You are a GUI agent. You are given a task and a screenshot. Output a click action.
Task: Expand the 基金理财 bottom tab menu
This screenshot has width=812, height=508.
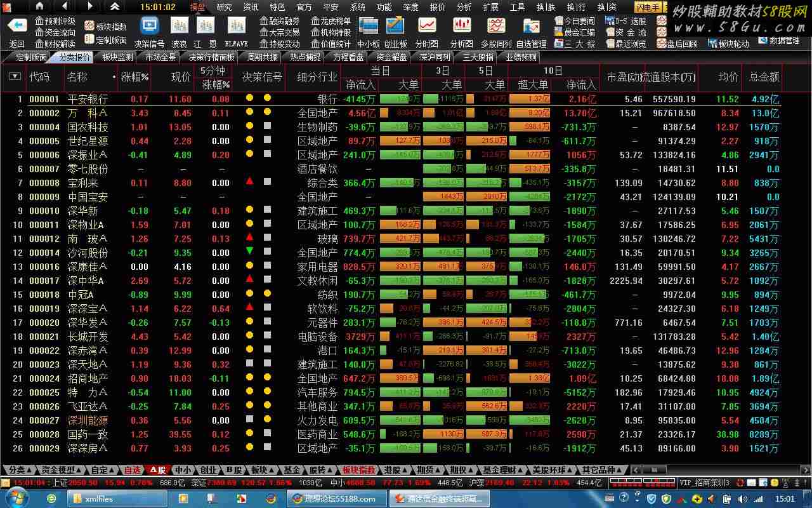click(502, 470)
